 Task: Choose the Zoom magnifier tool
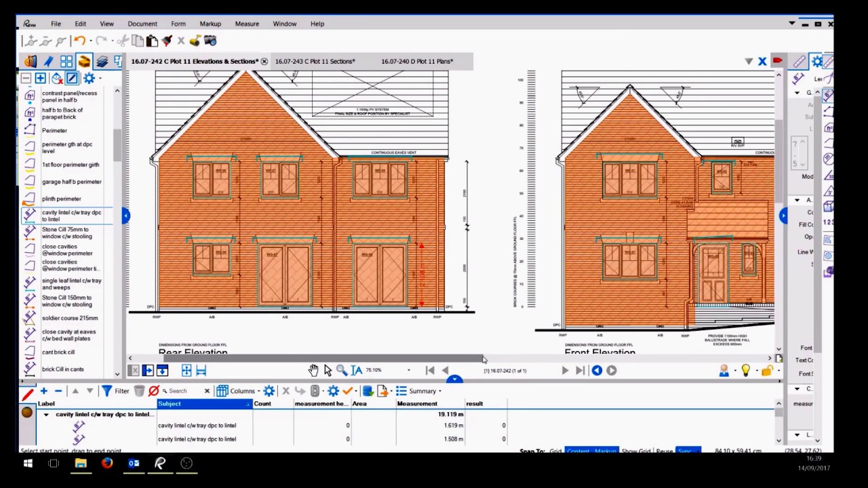tap(342, 370)
